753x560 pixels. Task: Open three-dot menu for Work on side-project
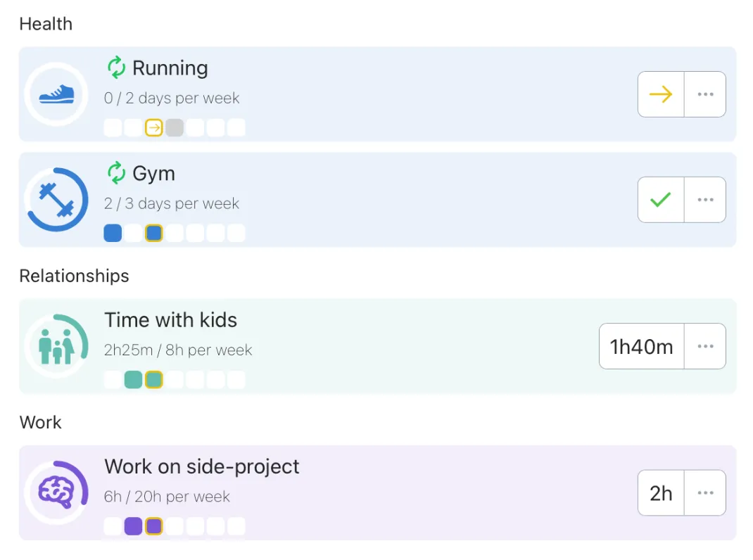point(705,493)
